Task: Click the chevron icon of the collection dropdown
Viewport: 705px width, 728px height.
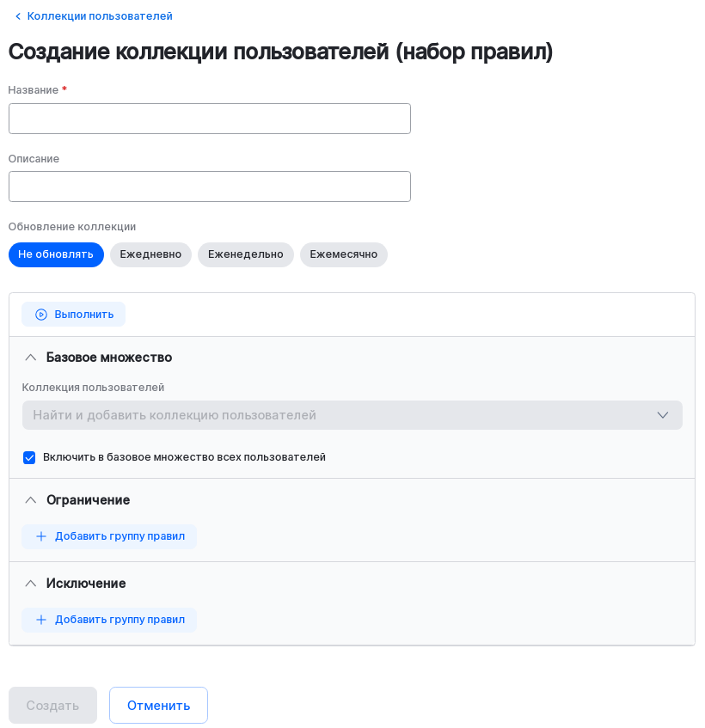Action: click(662, 415)
